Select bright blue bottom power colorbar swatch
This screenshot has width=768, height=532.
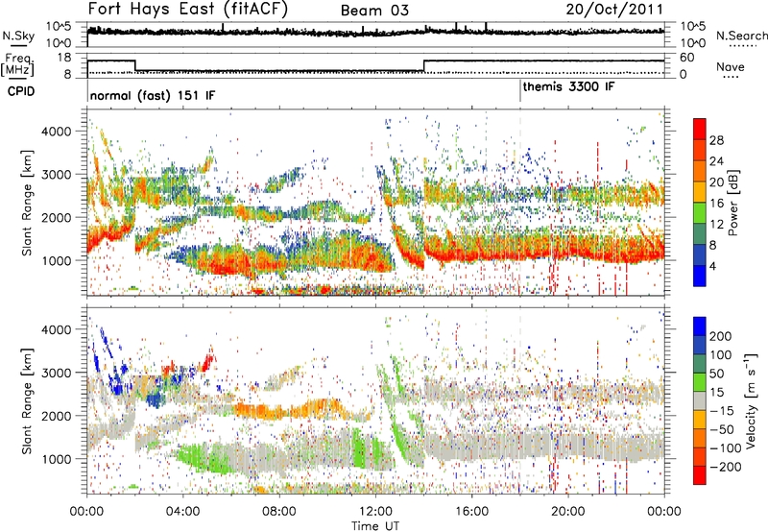[x=700, y=276]
